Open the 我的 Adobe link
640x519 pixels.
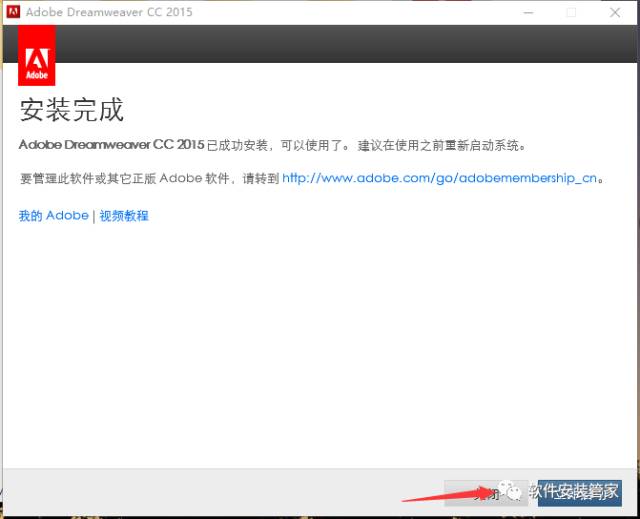53,216
